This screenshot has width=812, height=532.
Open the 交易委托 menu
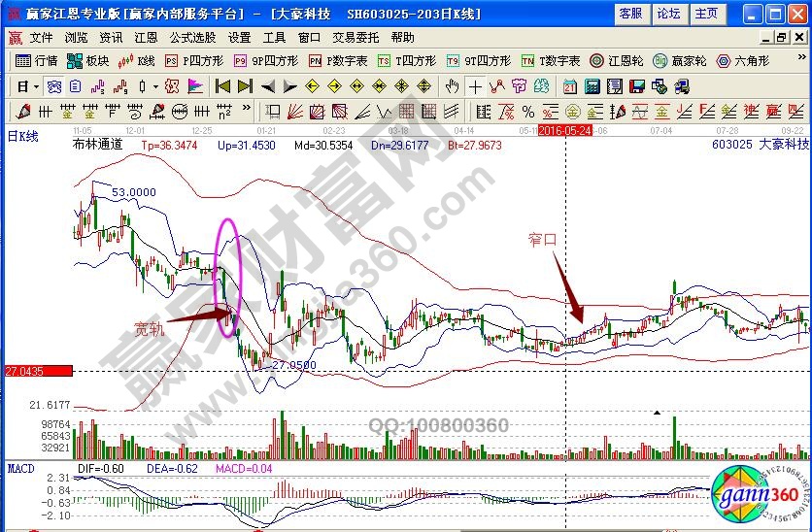click(355, 38)
